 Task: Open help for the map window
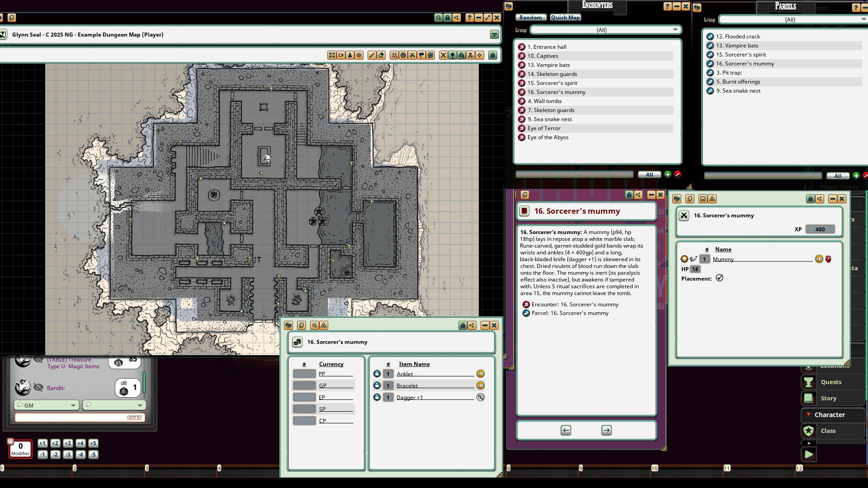pyautogui.click(x=470, y=18)
